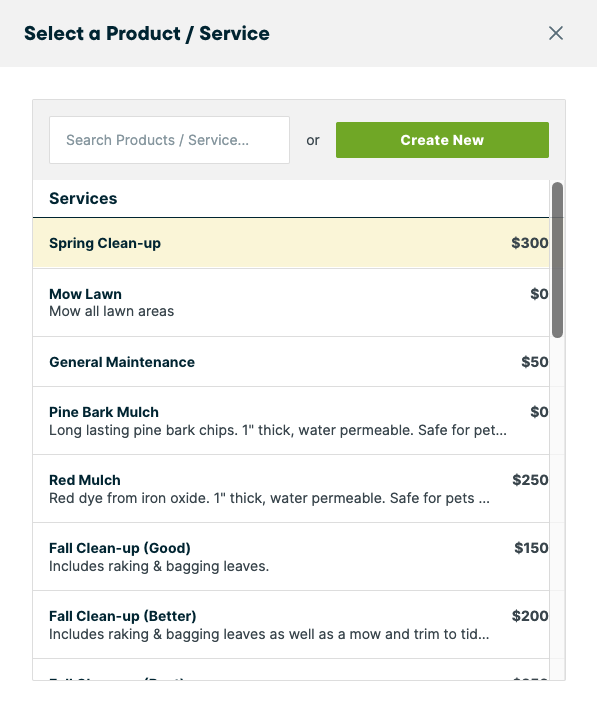
Task: Select the Spring Clean-up service
Action: tap(291, 243)
